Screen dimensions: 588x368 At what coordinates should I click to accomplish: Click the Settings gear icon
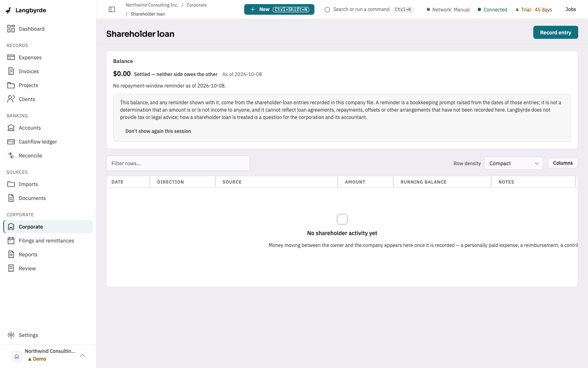click(11, 335)
